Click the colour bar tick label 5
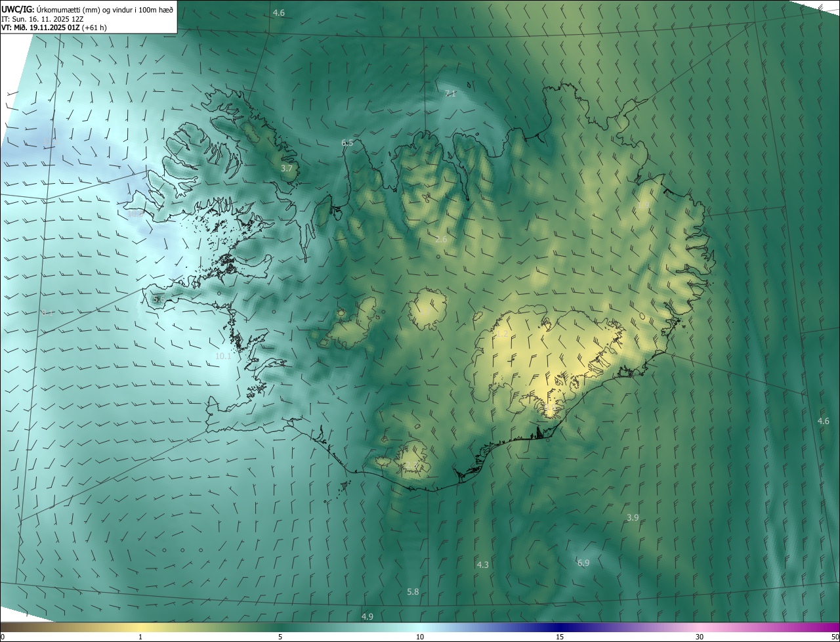Screen dimensions: 840x642 (x=280, y=637)
